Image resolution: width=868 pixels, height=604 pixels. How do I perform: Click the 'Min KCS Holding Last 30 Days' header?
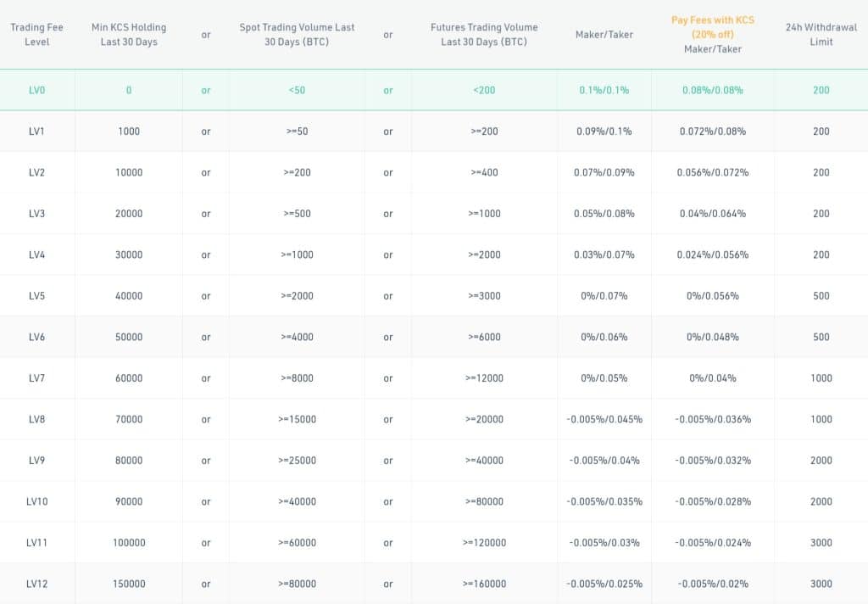pos(129,35)
